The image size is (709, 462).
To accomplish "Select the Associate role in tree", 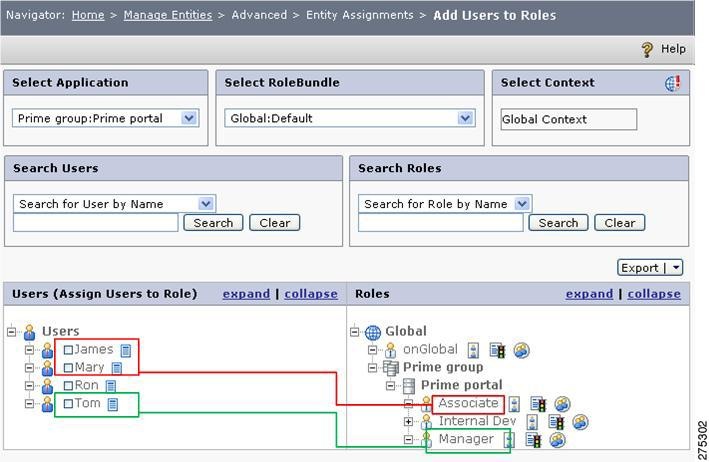I will point(468,403).
